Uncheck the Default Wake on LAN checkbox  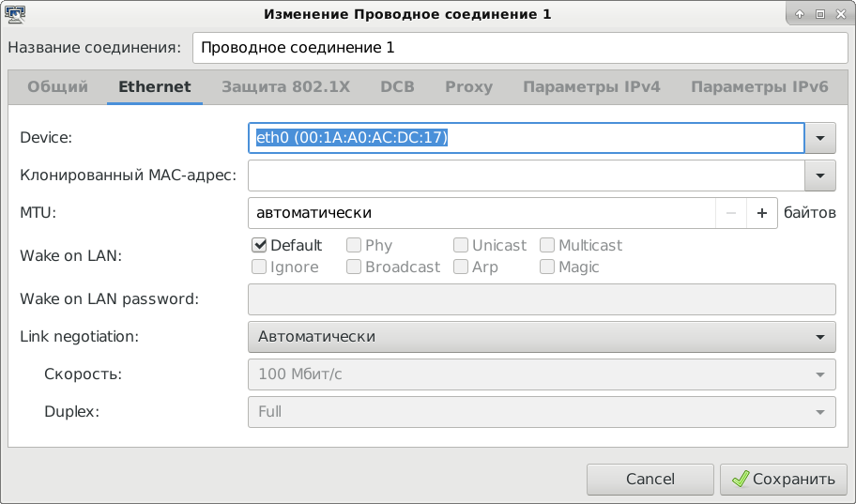(x=260, y=245)
